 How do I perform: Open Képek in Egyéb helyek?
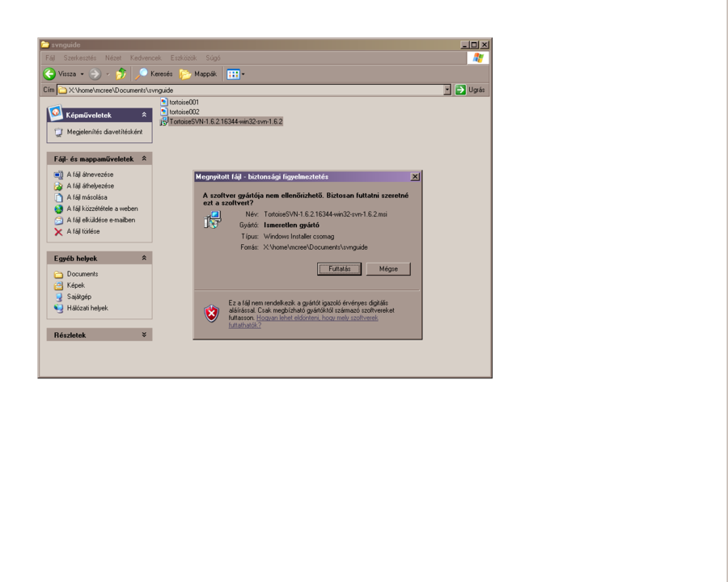(76, 285)
